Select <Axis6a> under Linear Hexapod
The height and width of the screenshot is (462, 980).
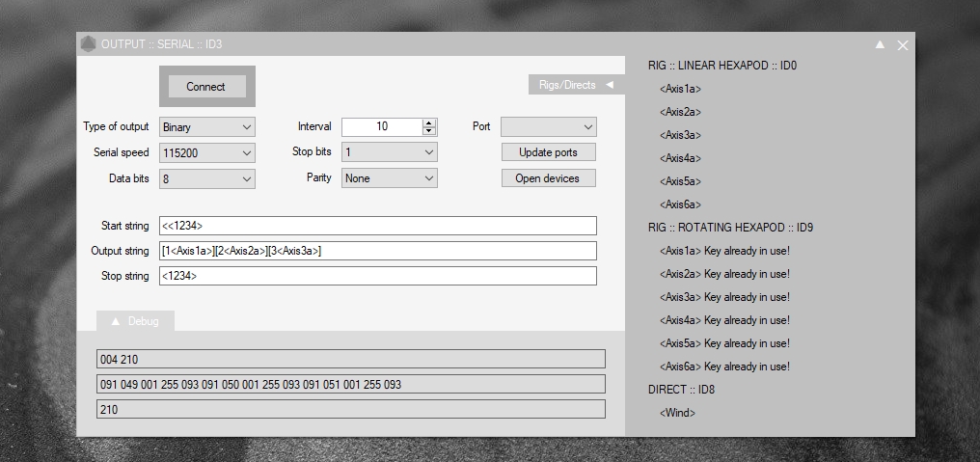point(680,204)
